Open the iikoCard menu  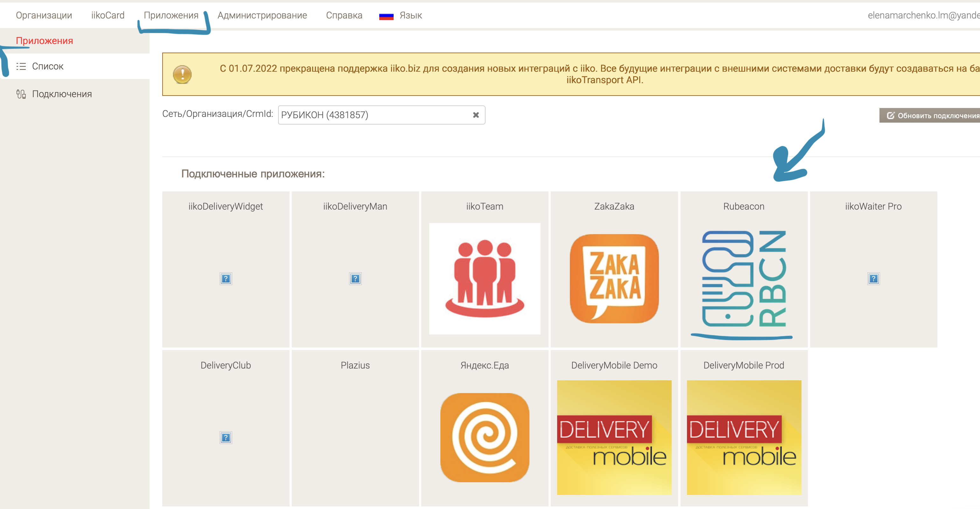108,15
